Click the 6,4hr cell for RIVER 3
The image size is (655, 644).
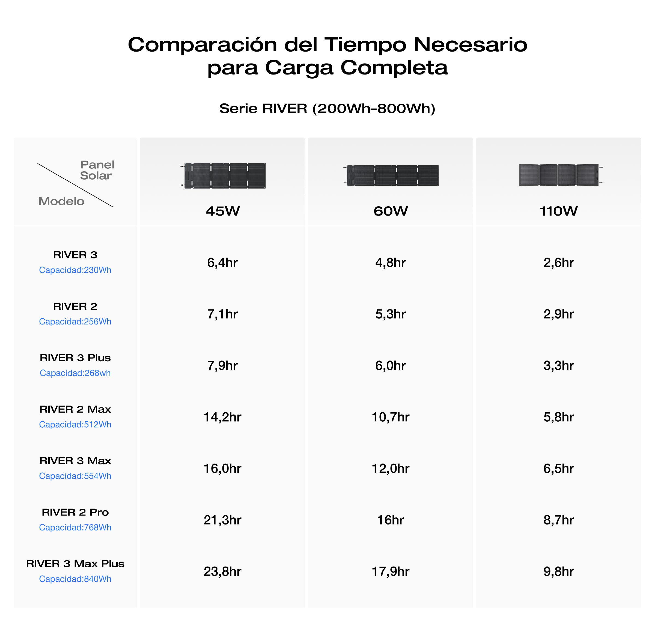pyautogui.click(x=222, y=263)
